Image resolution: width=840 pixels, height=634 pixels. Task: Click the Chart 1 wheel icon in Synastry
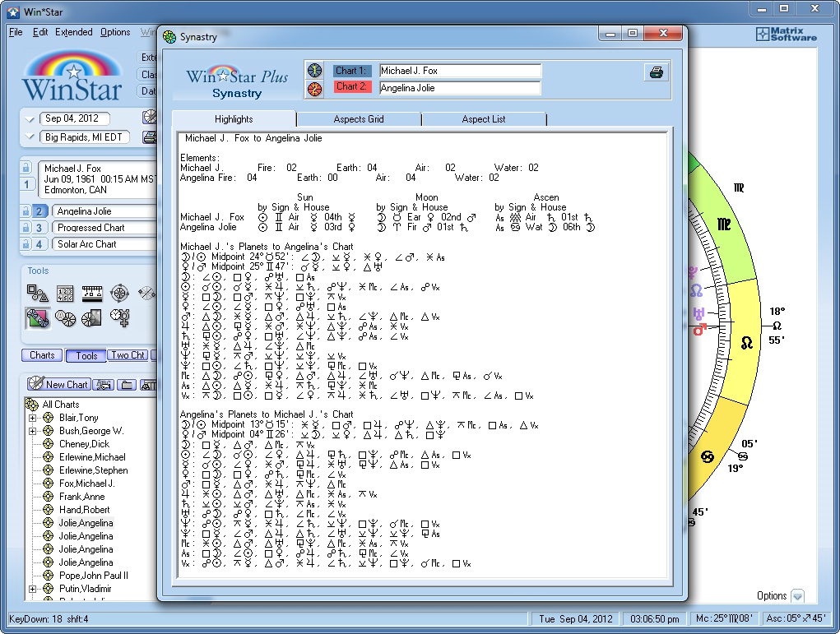click(314, 71)
